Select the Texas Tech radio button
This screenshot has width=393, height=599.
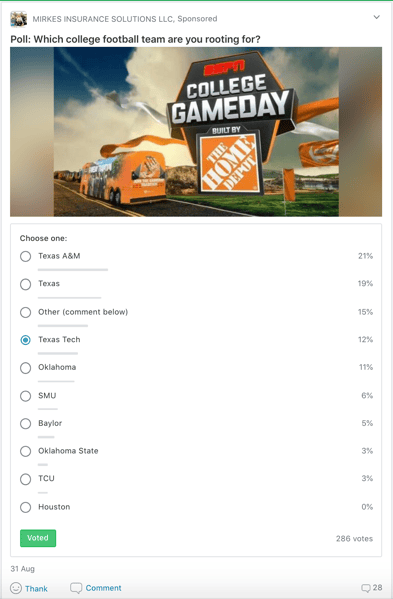coord(26,340)
